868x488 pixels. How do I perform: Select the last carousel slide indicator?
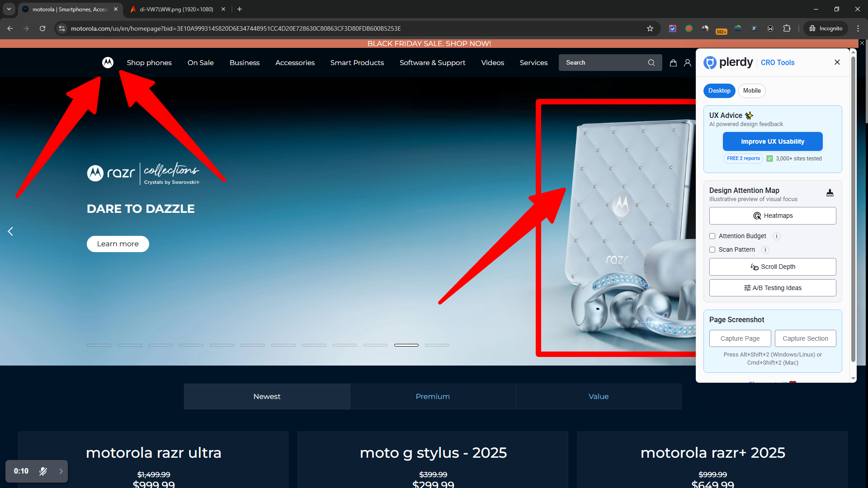pos(437,345)
